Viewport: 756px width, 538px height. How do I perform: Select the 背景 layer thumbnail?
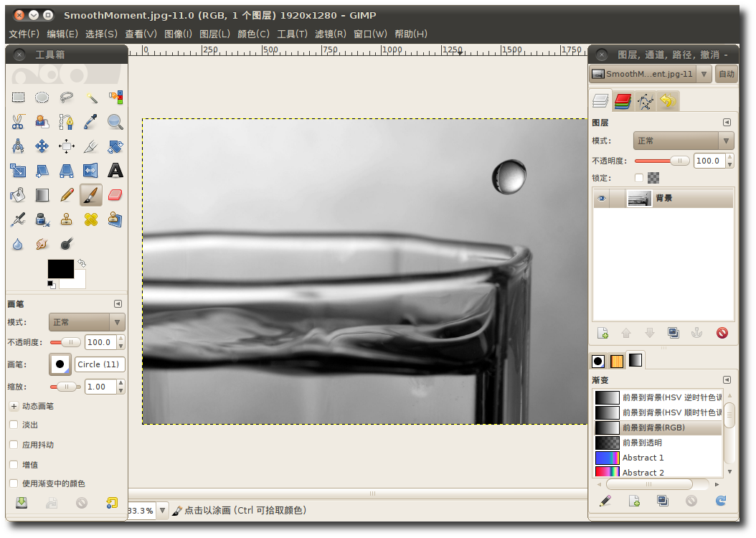click(x=639, y=198)
